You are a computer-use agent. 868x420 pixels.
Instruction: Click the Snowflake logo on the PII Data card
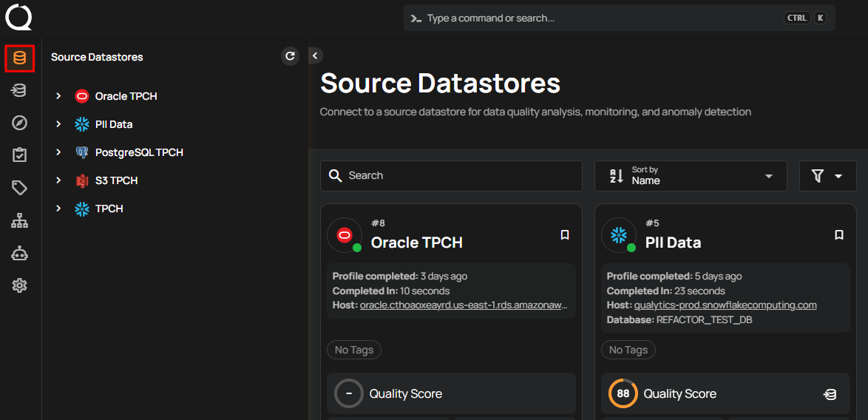pos(618,235)
